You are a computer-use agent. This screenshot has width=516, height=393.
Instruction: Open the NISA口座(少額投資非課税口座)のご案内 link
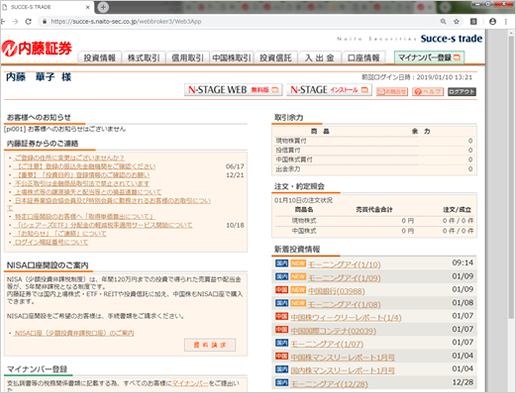click(x=74, y=333)
